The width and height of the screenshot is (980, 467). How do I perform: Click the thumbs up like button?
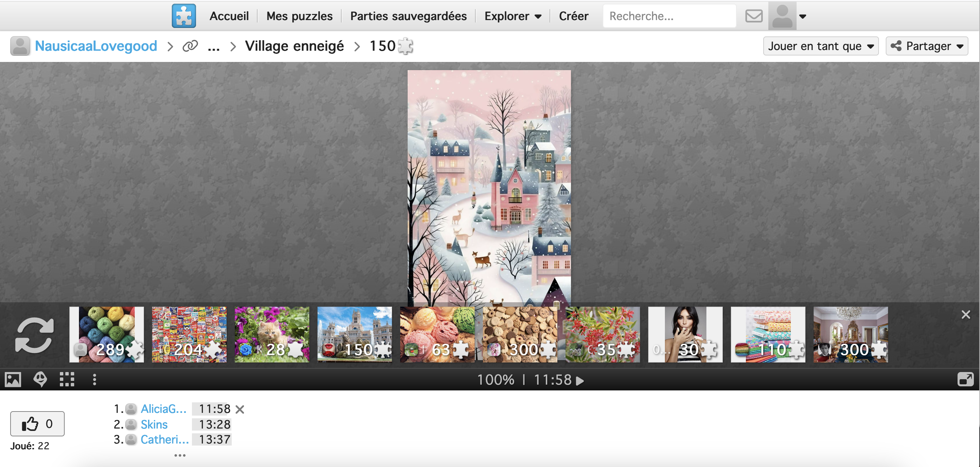coord(37,424)
